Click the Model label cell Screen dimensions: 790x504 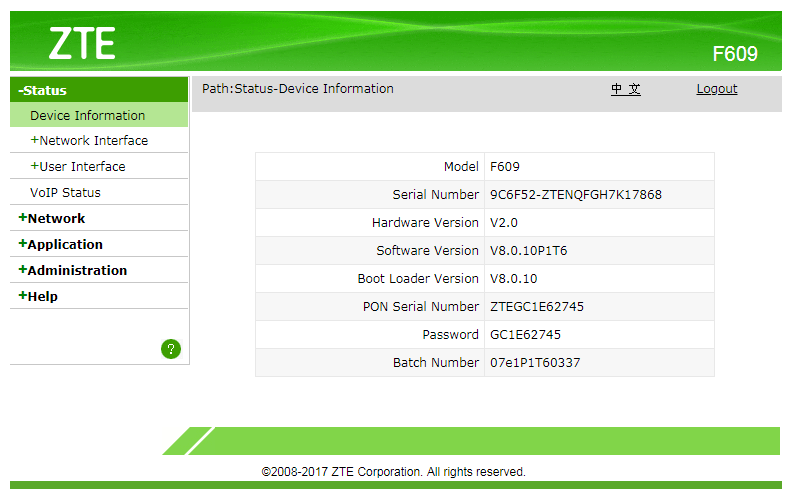point(370,167)
